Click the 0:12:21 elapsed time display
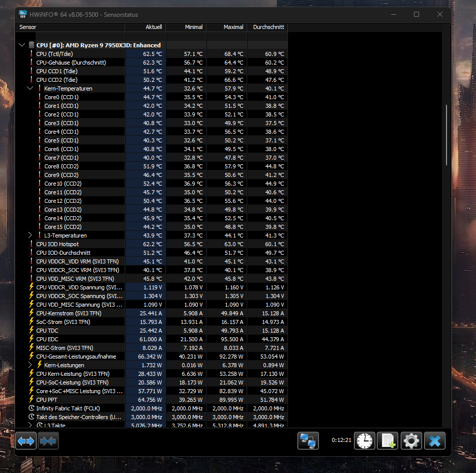 pos(341,440)
